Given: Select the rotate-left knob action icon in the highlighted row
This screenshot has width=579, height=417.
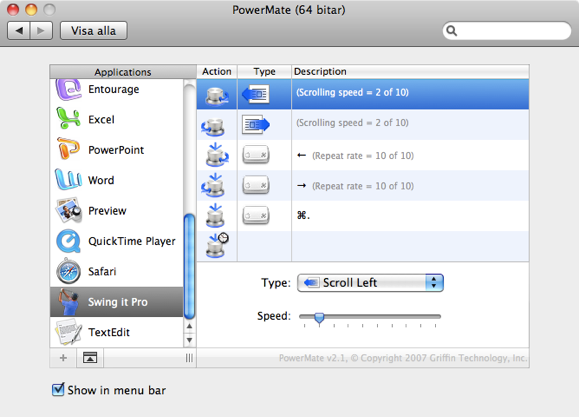Looking at the screenshot, I should click(x=216, y=95).
